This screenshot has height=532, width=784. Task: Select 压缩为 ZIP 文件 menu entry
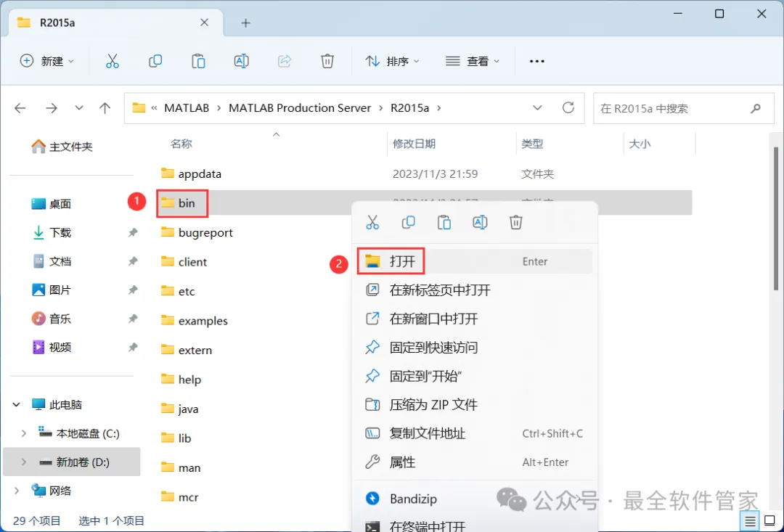point(475,404)
